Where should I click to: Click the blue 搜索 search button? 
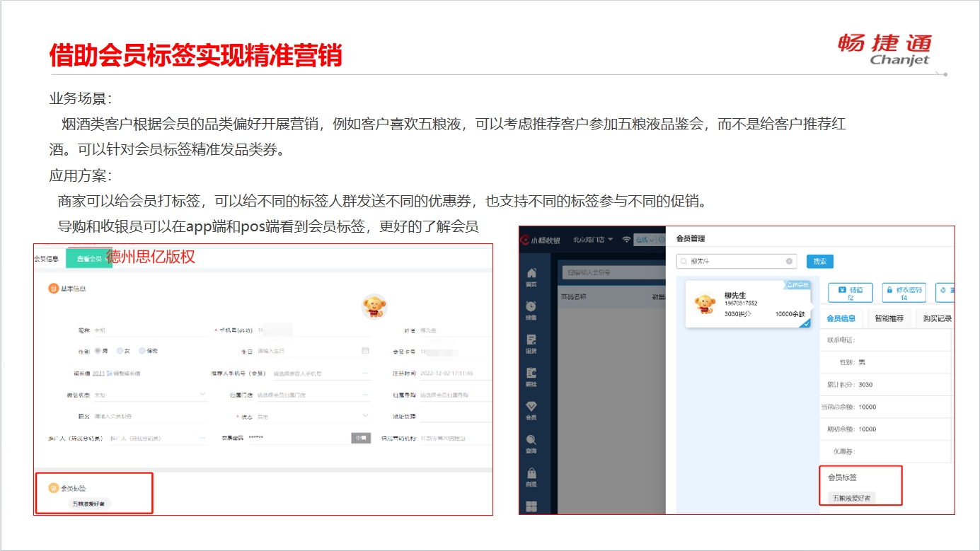820,261
